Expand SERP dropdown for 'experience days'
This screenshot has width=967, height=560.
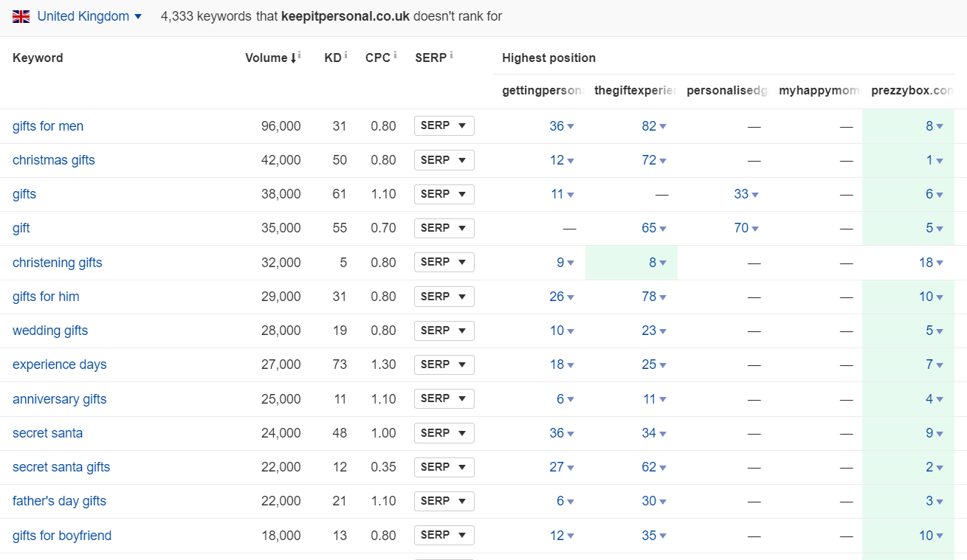(444, 364)
